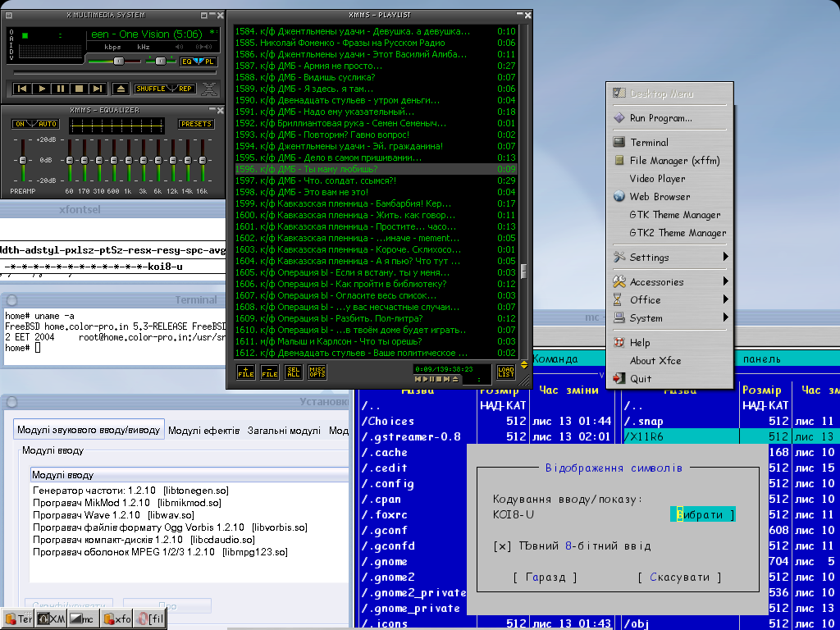Choose About Xfce in the desktop menu
This screenshot has width=840, height=630.
[x=669, y=361]
